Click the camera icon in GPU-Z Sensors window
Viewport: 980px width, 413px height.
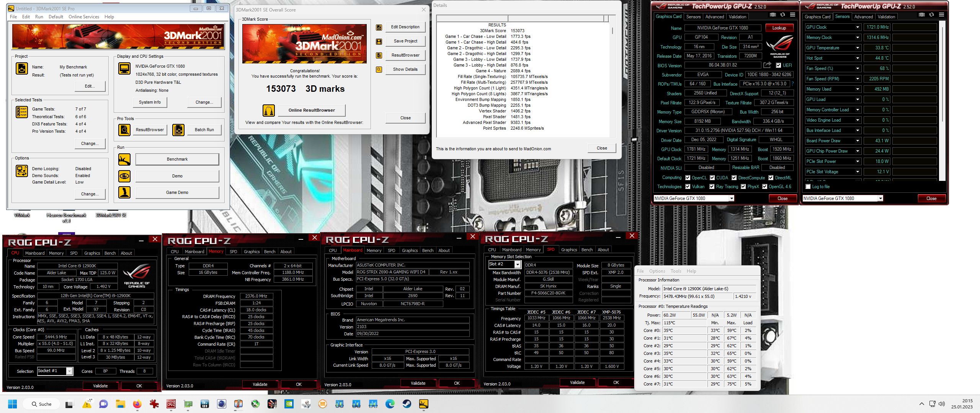(922, 15)
